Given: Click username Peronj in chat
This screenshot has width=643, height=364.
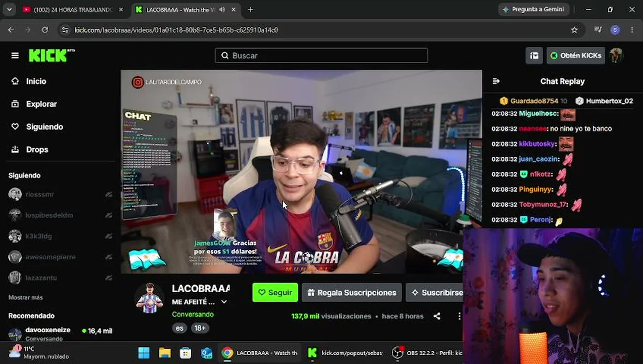Looking at the screenshot, I should click(540, 220).
